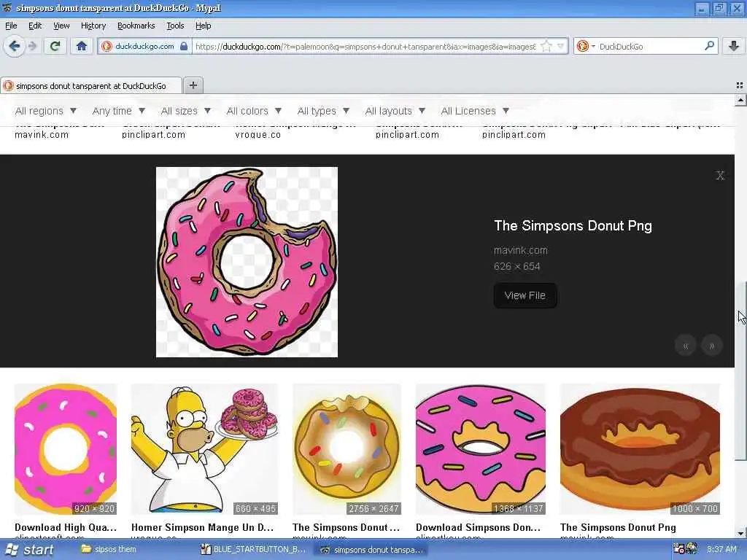747x560 pixels.
Task: Expand the All colors filter
Action: click(254, 111)
